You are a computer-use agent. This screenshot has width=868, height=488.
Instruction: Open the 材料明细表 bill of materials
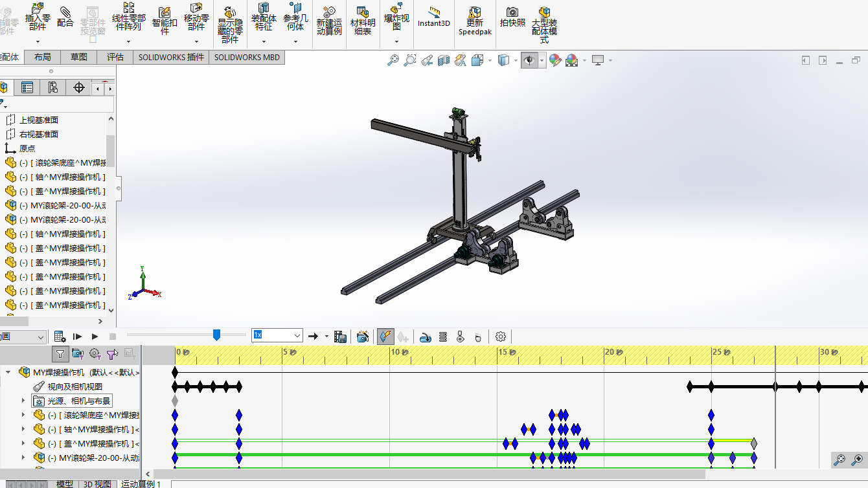pos(363,19)
